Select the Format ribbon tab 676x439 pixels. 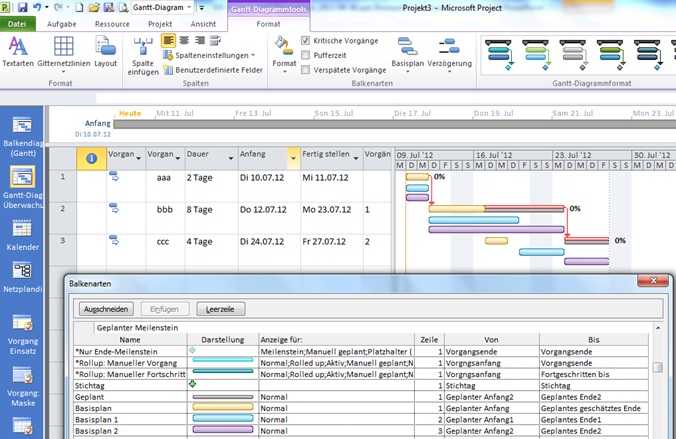(268, 24)
